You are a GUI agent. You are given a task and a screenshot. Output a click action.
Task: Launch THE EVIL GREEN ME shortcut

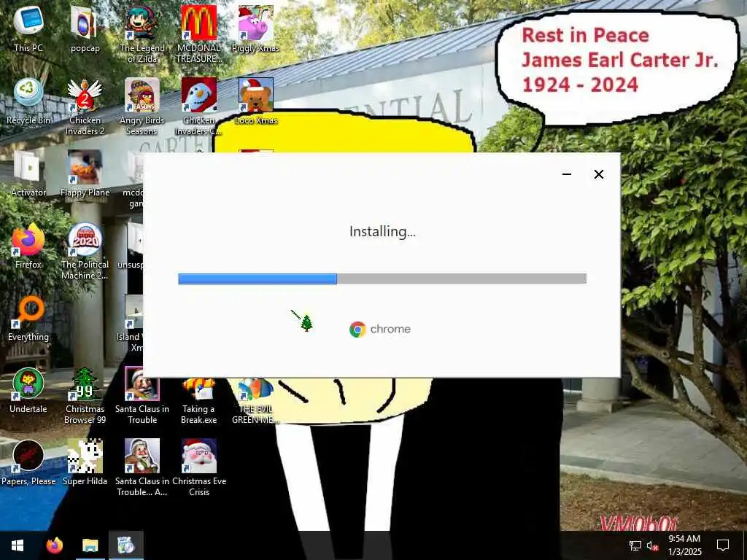[x=255, y=402]
